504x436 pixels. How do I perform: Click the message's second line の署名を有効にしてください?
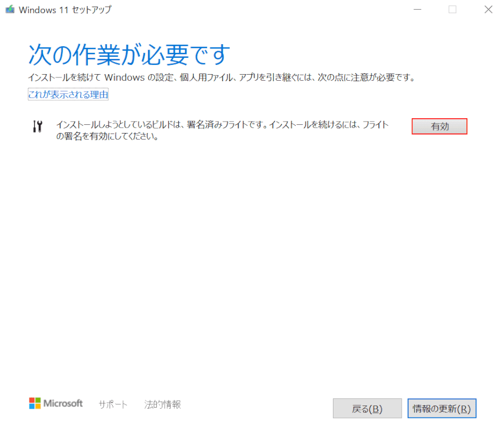point(107,137)
